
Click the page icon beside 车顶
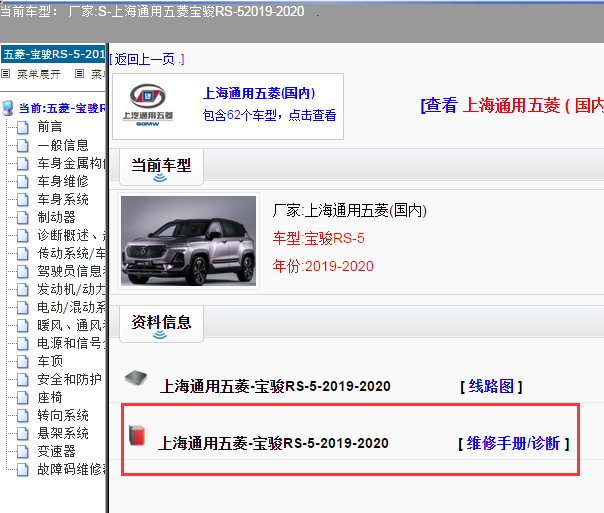23,362
